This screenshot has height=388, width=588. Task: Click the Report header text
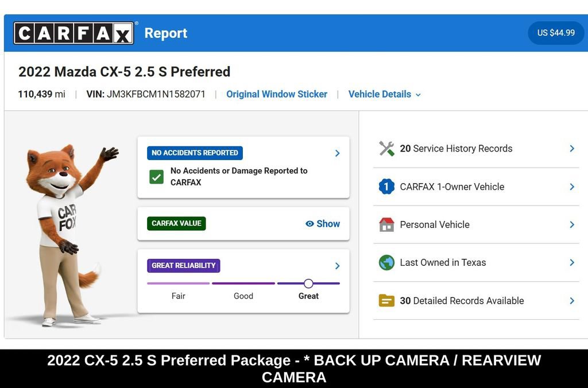166,33
